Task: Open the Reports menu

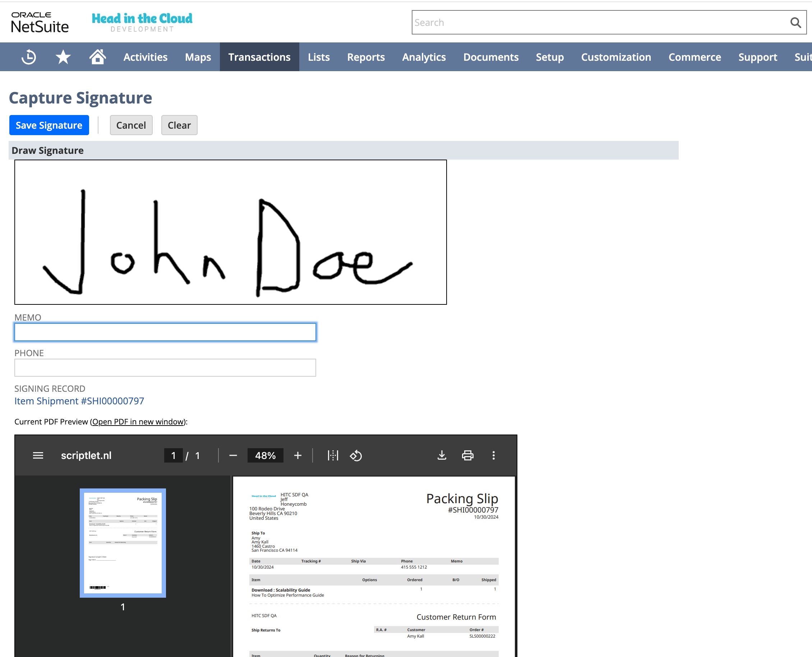Action: pos(366,57)
